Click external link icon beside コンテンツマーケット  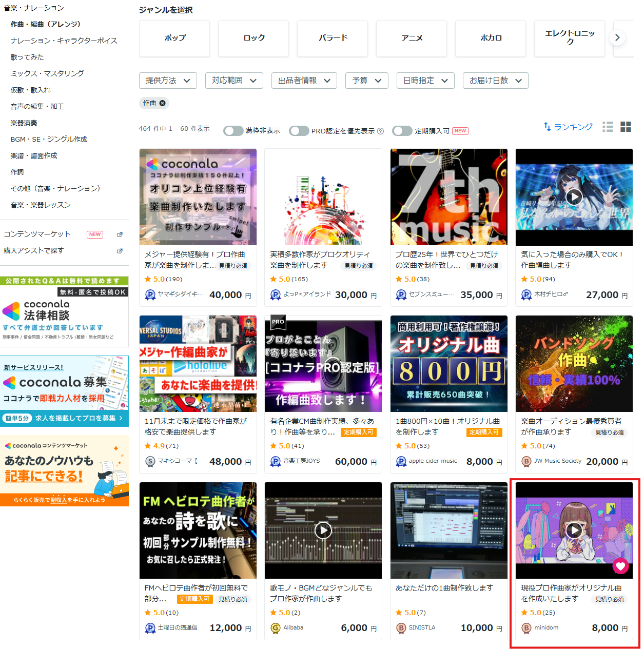point(120,234)
